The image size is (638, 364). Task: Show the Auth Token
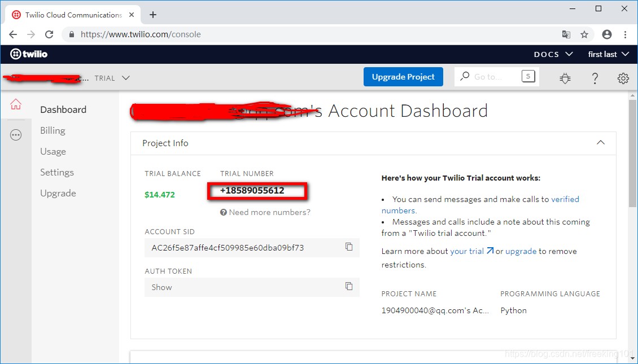[x=161, y=287]
